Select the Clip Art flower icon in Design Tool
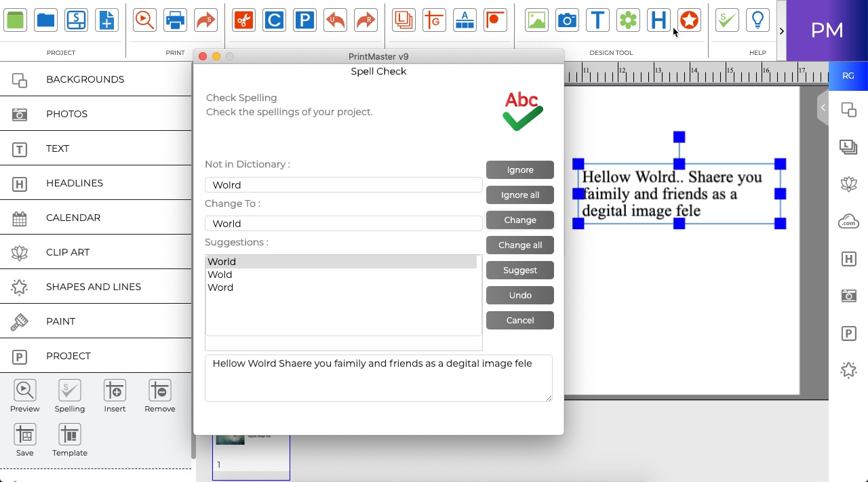Viewport: 868px width, 482px height. (x=628, y=20)
